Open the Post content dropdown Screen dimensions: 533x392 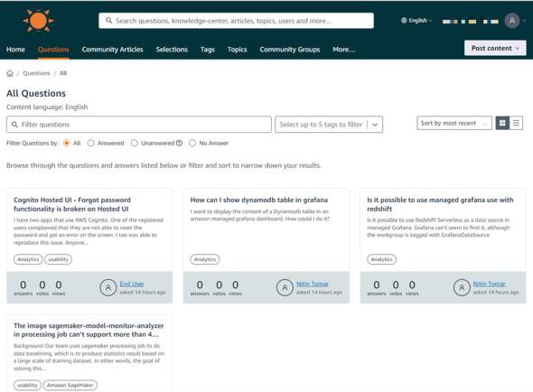click(495, 48)
